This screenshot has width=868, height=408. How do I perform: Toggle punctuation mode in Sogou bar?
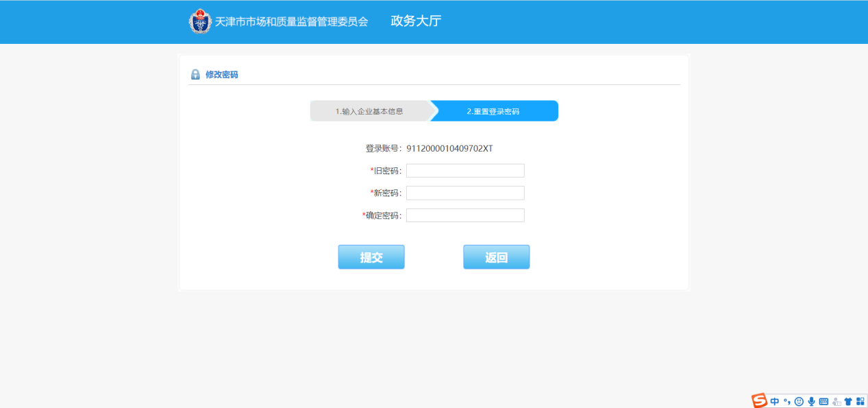click(x=787, y=401)
